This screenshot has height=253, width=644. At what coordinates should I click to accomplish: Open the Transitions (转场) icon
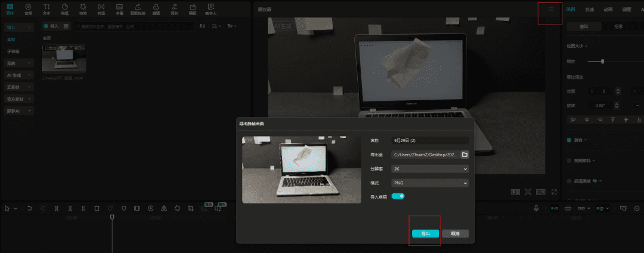click(101, 8)
